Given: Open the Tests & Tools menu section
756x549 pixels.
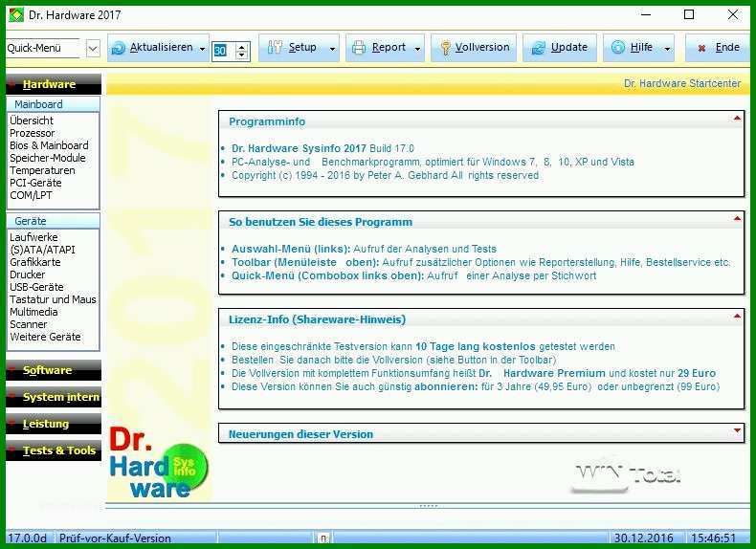Looking at the screenshot, I should point(54,450).
